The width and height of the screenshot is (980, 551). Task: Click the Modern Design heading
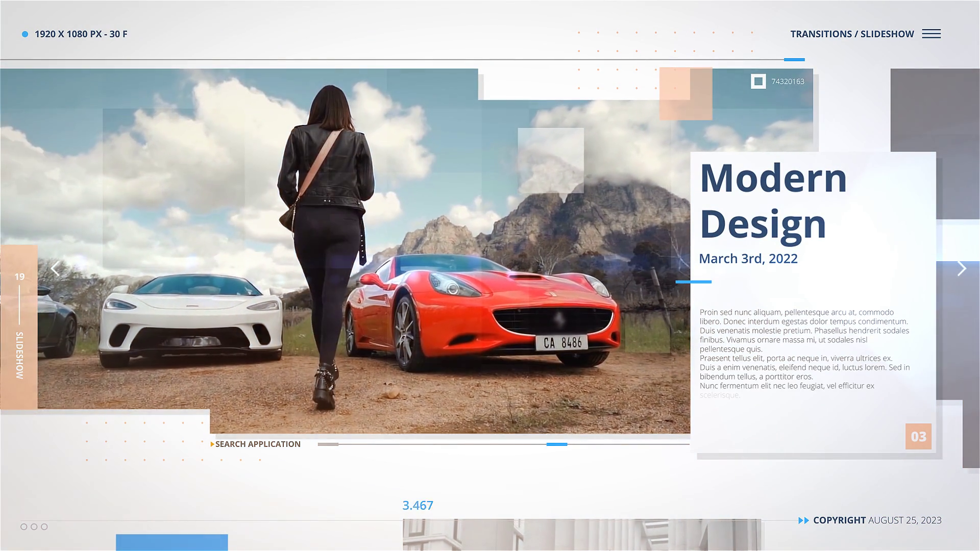pos(773,201)
